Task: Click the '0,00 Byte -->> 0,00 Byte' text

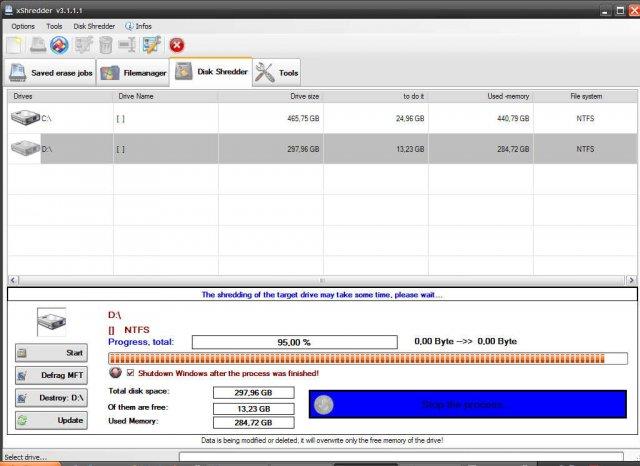Action: [466, 341]
